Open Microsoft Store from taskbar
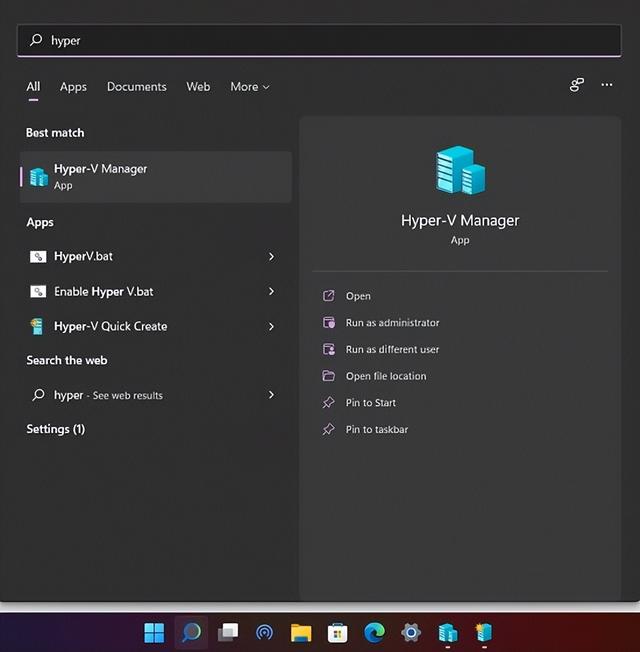This screenshot has width=640, height=652. pyautogui.click(x=338, y=632)
